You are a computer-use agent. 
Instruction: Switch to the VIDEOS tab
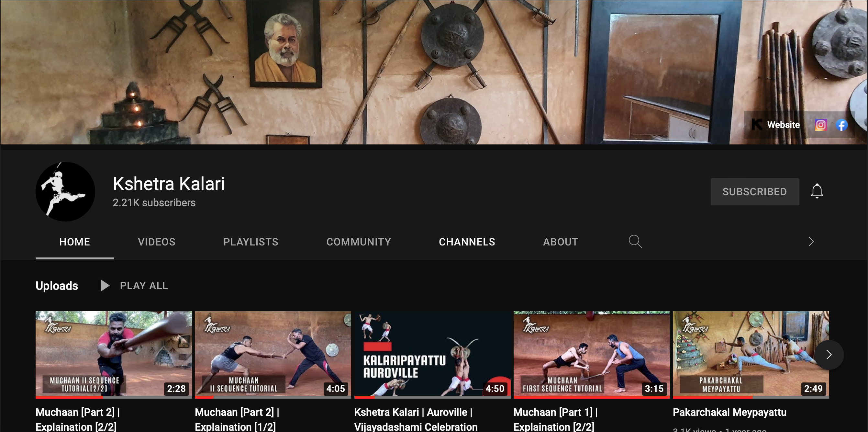156,242
